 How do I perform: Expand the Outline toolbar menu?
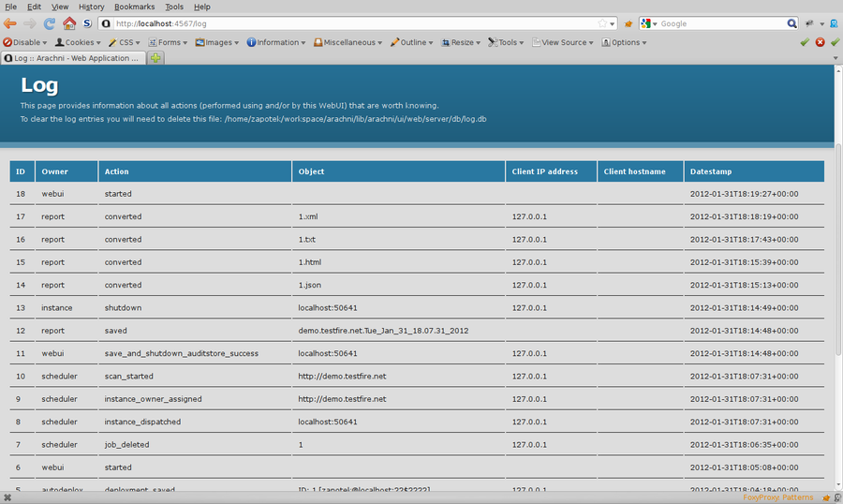point(412,42)
